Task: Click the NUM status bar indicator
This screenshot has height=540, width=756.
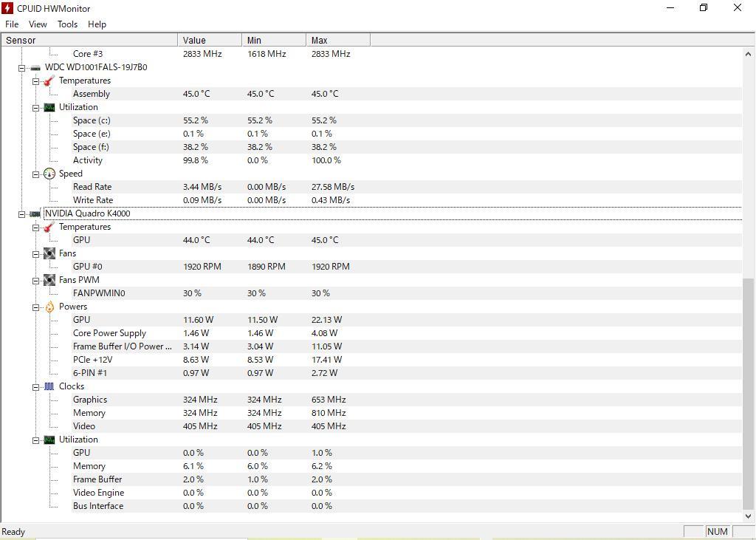Action: click(x=718, y=531)
